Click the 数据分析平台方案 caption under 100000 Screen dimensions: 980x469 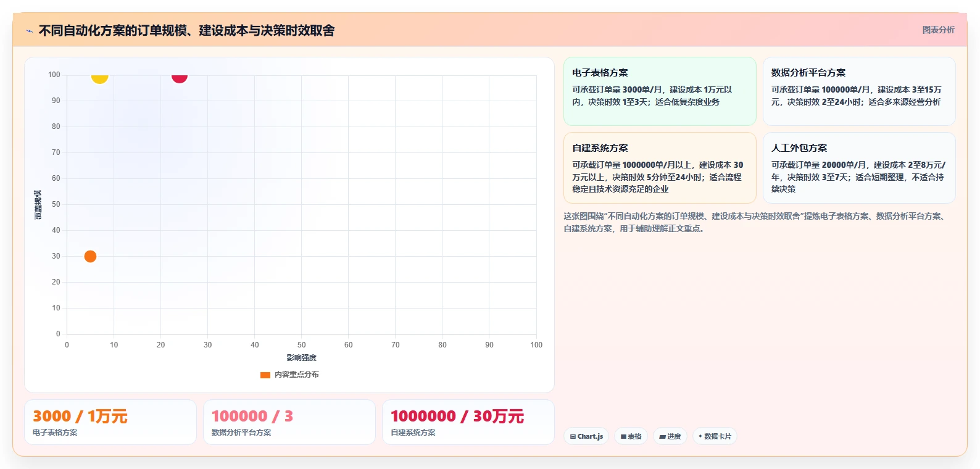tap(241, 433)
